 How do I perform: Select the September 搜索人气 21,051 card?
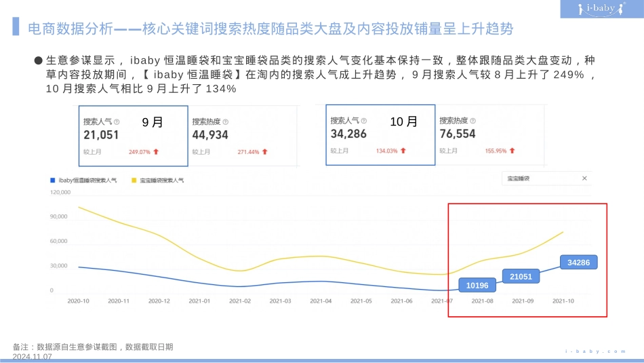tap(134, 136)
